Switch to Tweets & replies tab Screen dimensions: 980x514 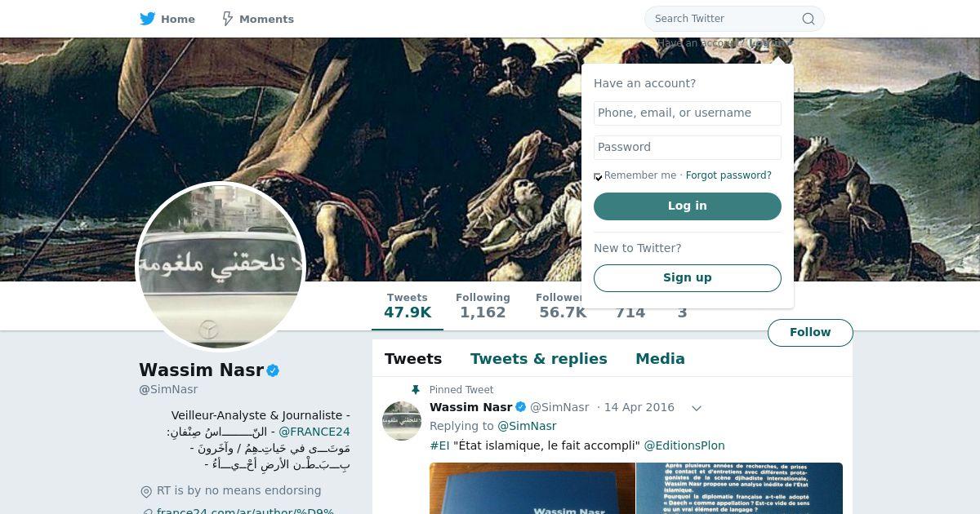pyautogui.click(x=539, y=359)
